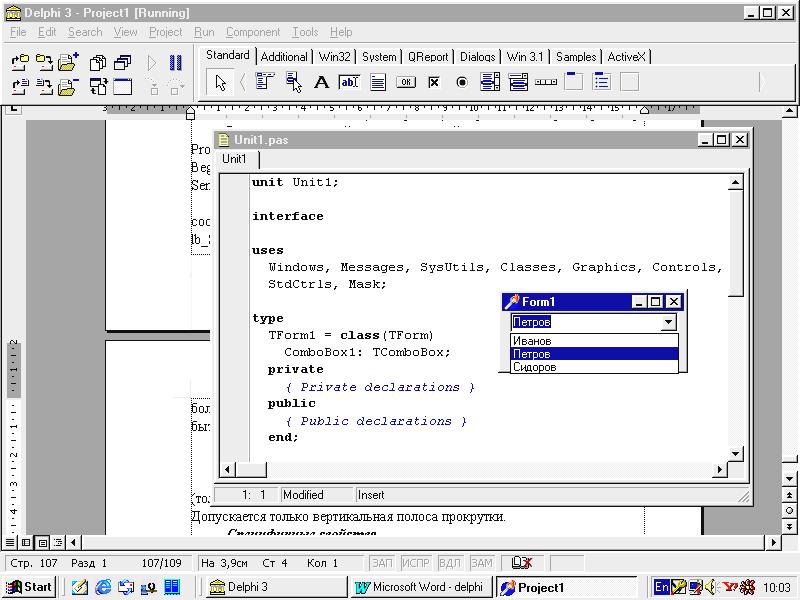Image resolution: width=800 pixels, height=600 pixels.
Task: Click the Pause button in Delphi toolbar
Action: click(x=176, y=62)
